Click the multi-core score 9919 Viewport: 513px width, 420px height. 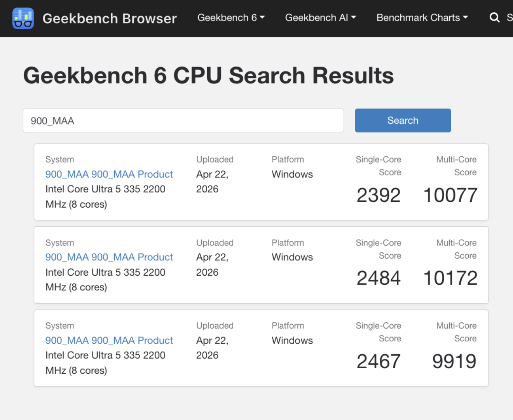[454, 361]
